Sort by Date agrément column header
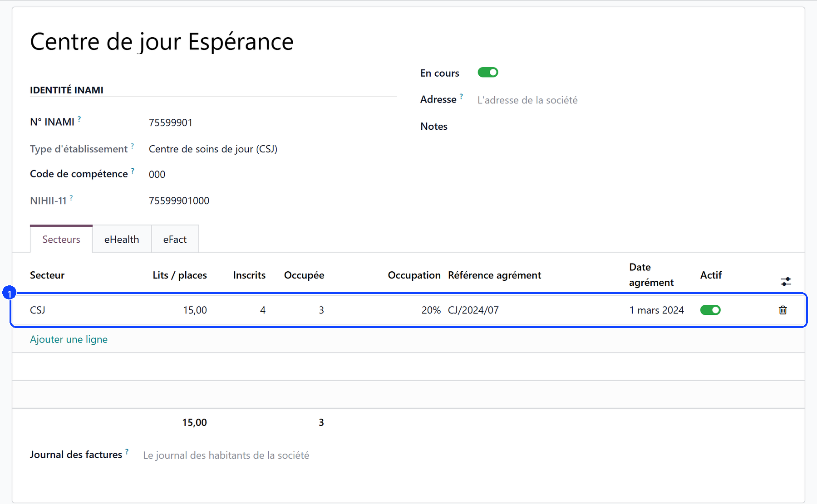Image resolution: width=817 pixels, height=504 pixels. pos(651,274)
